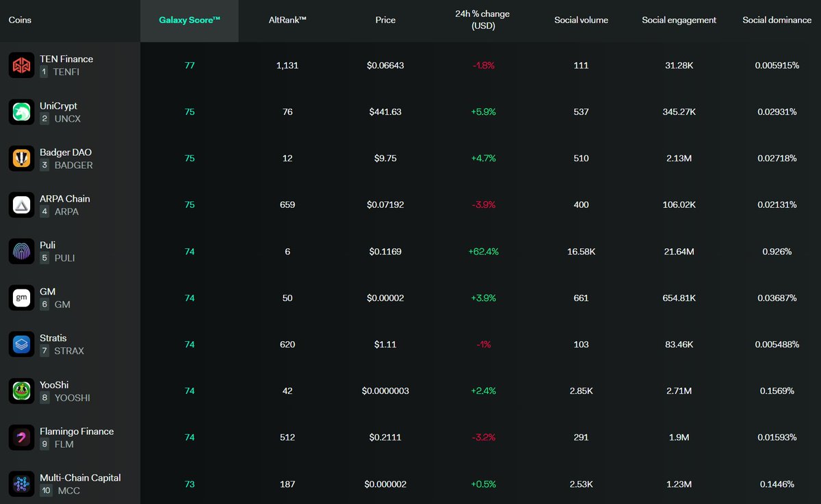Open the UniCrypt coin name
Image resolution: width=821 pixels, height=504 pixels.
click(58, 106)
